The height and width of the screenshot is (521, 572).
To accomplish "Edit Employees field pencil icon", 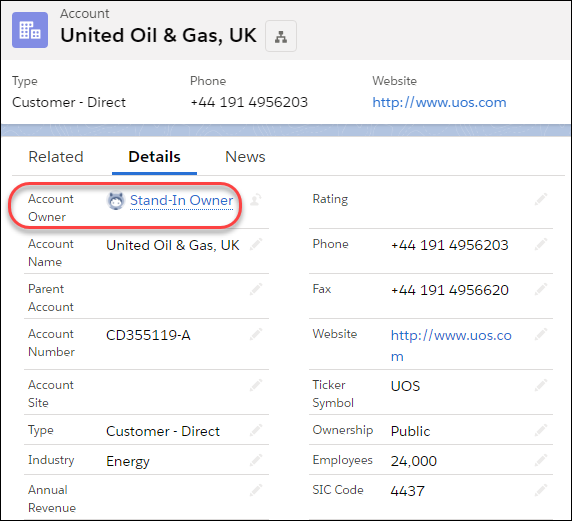I will pyautogui.click(x=541, y=460).
